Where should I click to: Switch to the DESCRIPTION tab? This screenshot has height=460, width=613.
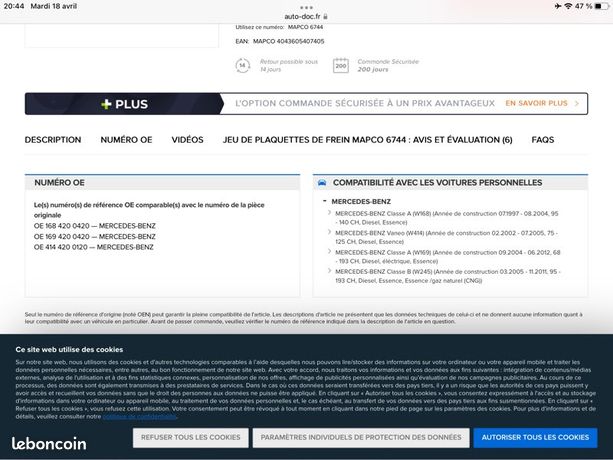(x=53, y=140)
